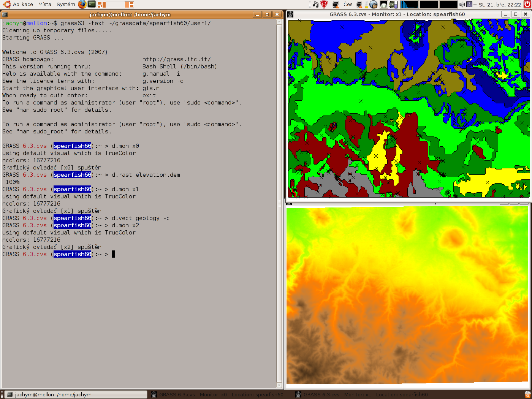Click the 'd.mon x2' command text
Viewport: 532px width, 399px height.
(125, 225)
